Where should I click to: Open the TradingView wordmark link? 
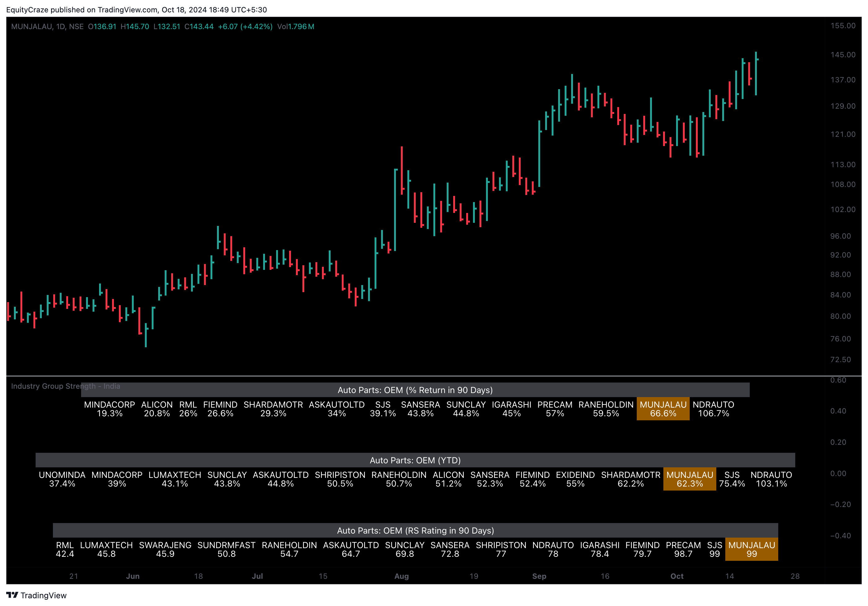tap(43, 595)
